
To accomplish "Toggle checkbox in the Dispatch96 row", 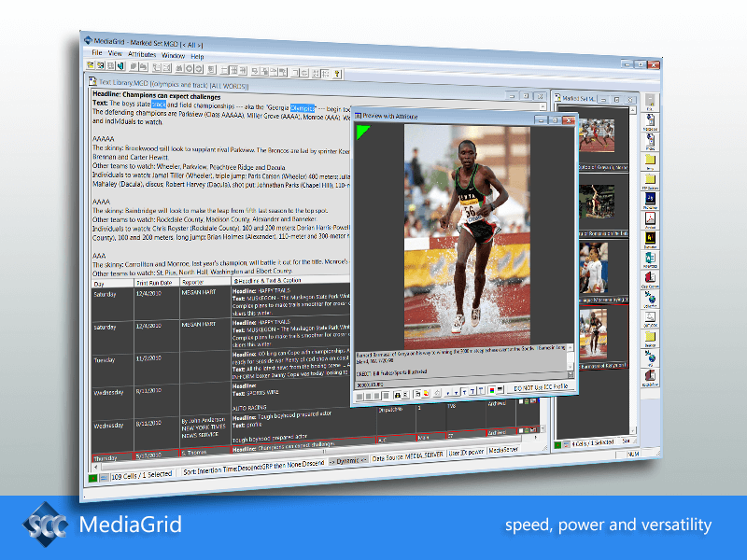I will pyautogui.click(x=521, y=401).
